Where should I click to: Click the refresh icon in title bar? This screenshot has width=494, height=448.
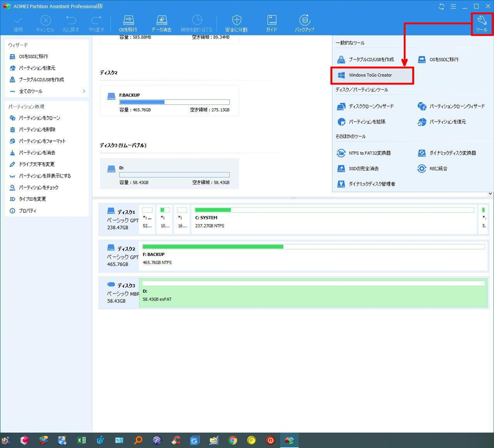point(441,7)
